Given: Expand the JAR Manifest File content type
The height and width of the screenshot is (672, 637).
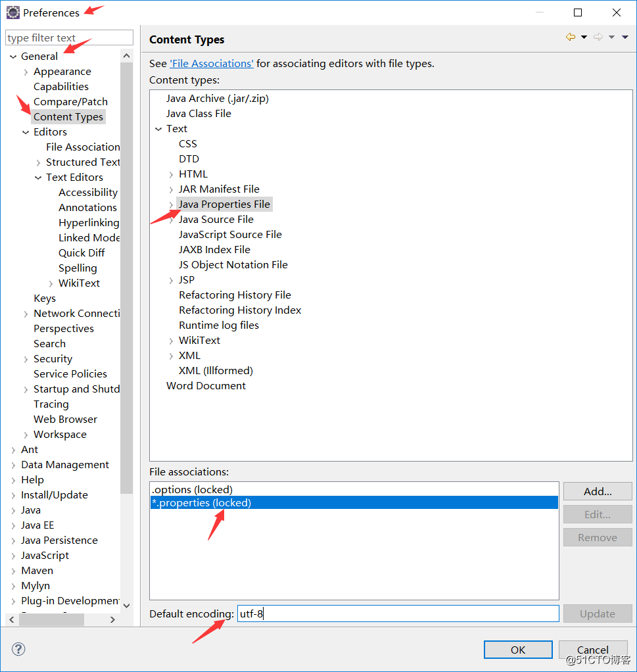Looking at the screenshot, I should pos(171,189).
